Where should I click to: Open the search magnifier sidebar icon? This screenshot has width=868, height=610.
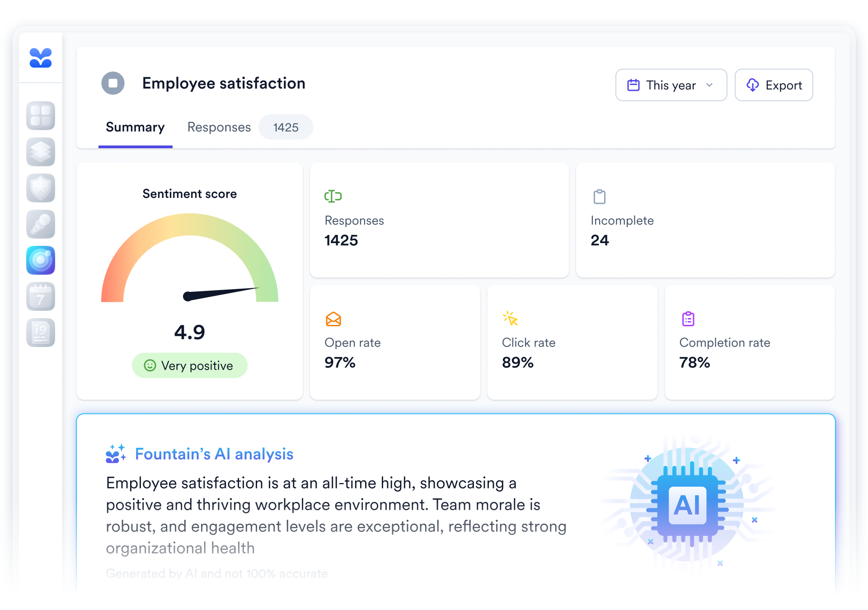[41, 224]
